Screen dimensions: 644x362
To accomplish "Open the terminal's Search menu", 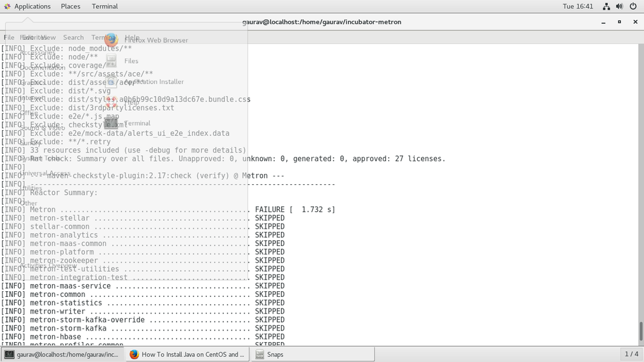I will click(x=73, y=37).
